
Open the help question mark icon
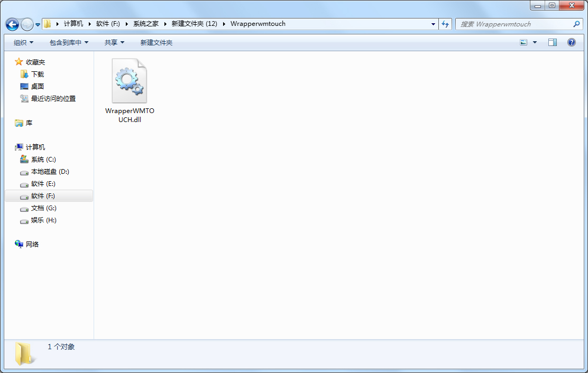tap(571, 42)
